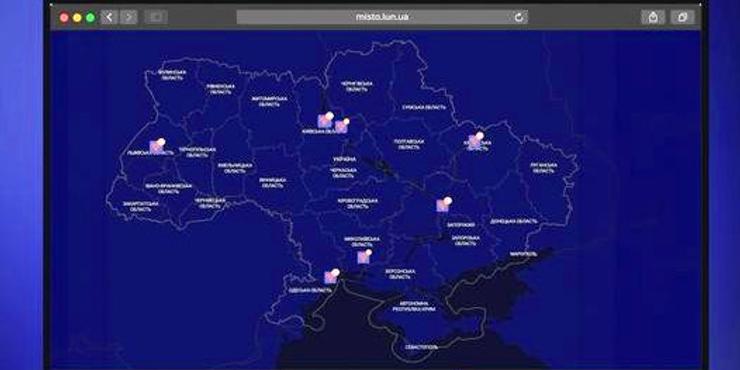Toggle the browser sidebar button
This screenshot has height=370, width=740.
[x=156, y=17]
